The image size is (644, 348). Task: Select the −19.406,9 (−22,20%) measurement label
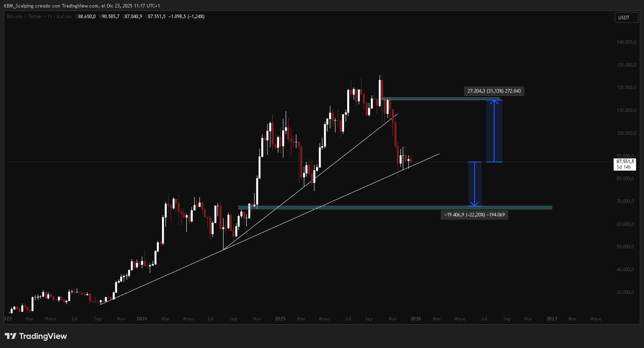474,215
